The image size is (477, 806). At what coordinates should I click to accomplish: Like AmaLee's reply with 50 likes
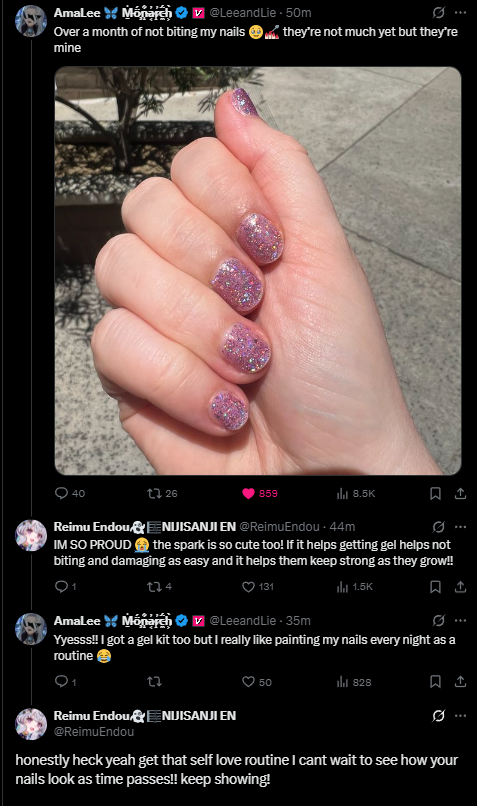pyautogui.click(x=256, y=682)
